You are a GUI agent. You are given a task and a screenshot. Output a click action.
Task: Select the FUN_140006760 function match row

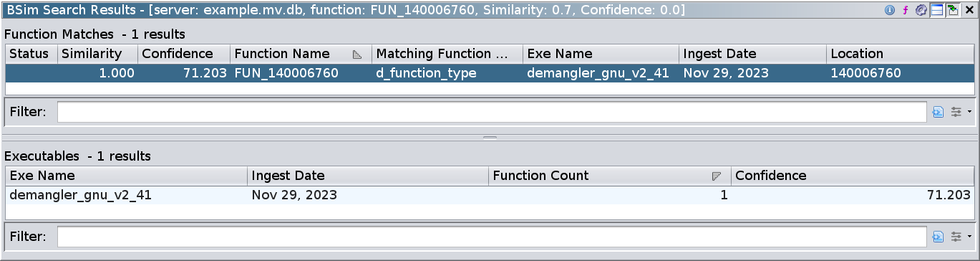click(490, 73)
